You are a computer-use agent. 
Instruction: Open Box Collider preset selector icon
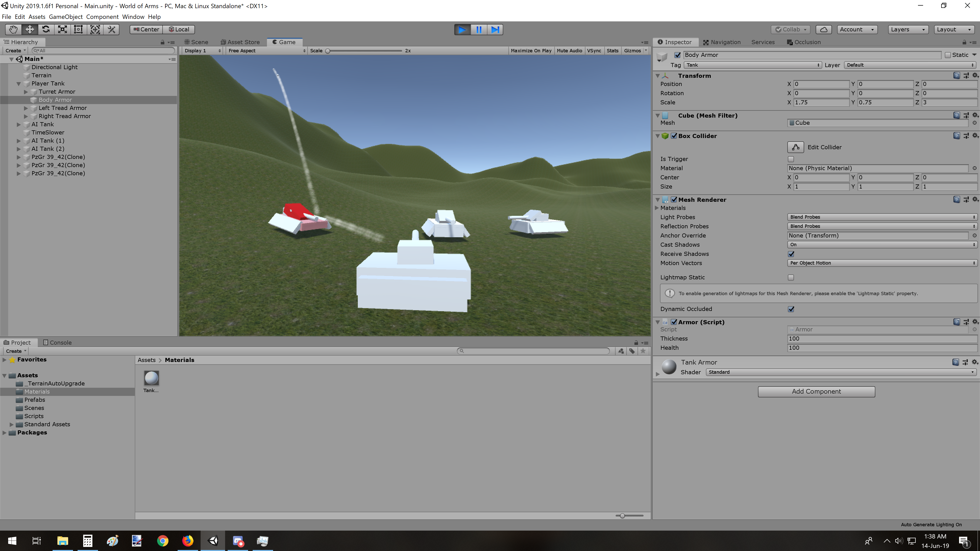click(x=966, y=136)
